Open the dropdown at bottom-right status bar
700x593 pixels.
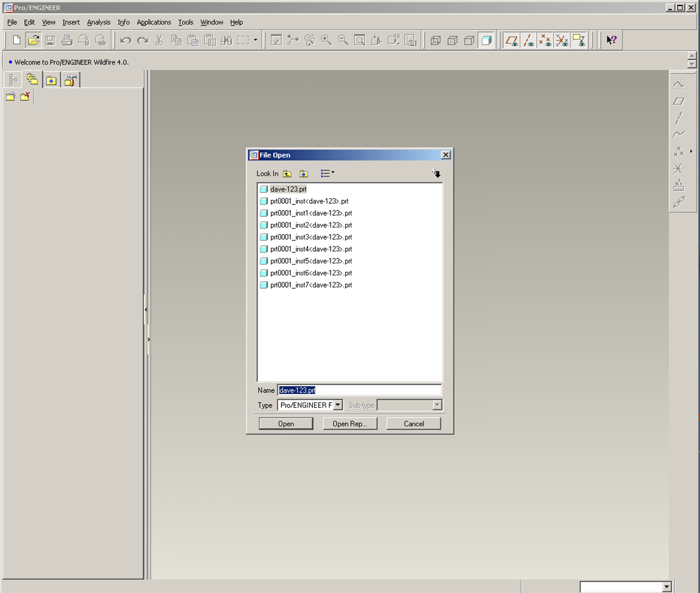point(667,587)
